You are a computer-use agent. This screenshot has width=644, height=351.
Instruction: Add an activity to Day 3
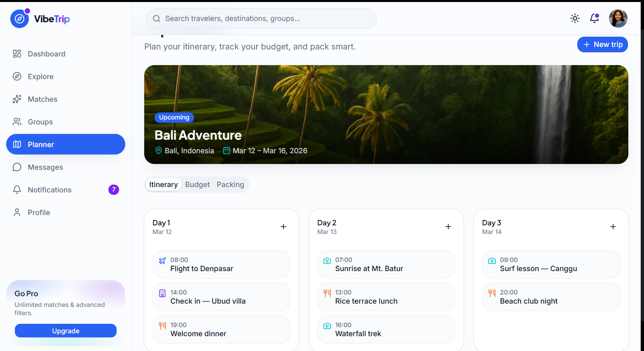coord(613,227)
